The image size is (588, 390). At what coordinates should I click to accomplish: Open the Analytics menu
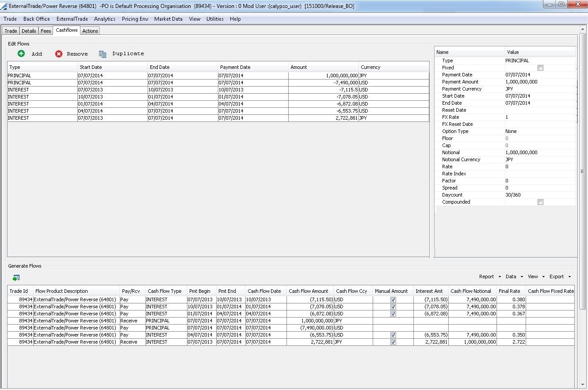click(105, 19)
